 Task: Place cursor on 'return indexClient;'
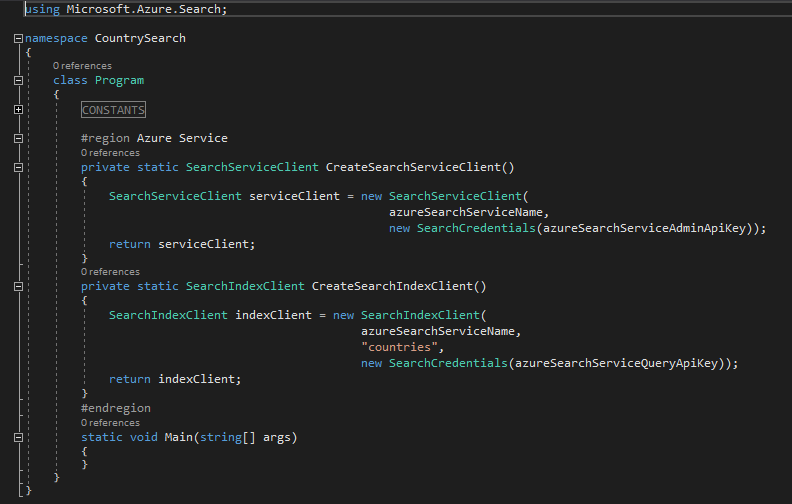[175, 379]
